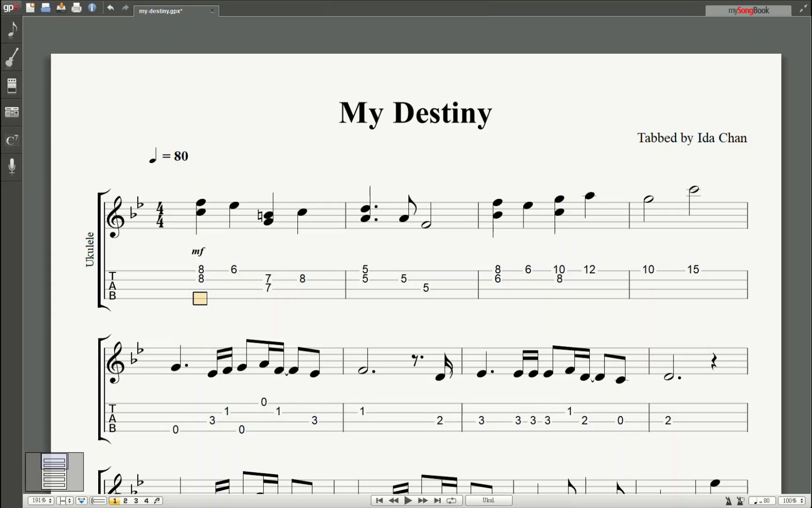This screenshot has height=508, width=812.
Task: Fast forward to next bar
Action: 423,500
